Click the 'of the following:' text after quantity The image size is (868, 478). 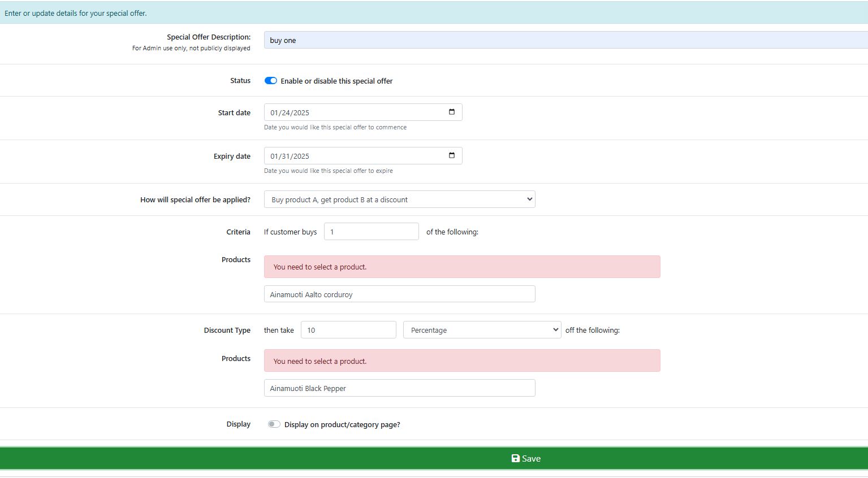point(452,232)
